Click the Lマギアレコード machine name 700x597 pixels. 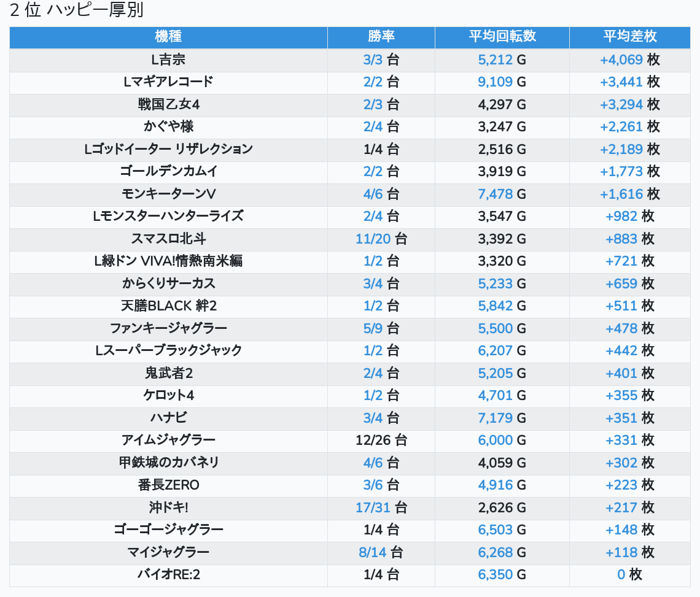click(x=168, y=82)
